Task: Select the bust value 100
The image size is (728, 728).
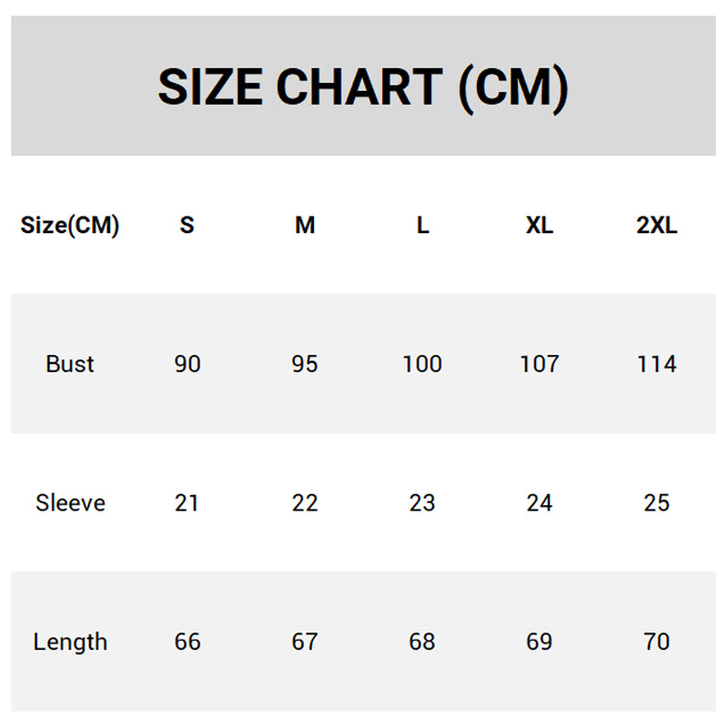Action: (422, 364)
